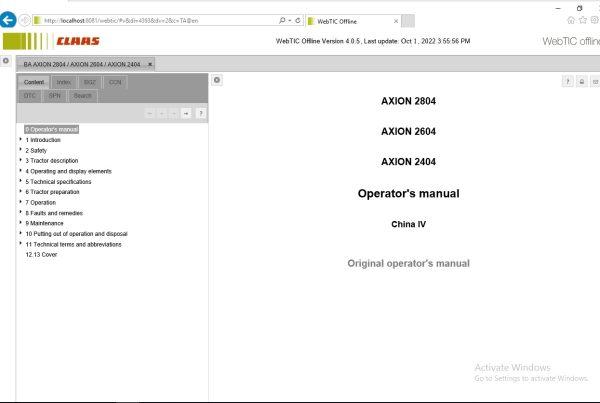Close the BA AXION 2804 document tab
Screen dimensions: 600x403
tap(150, 64)
